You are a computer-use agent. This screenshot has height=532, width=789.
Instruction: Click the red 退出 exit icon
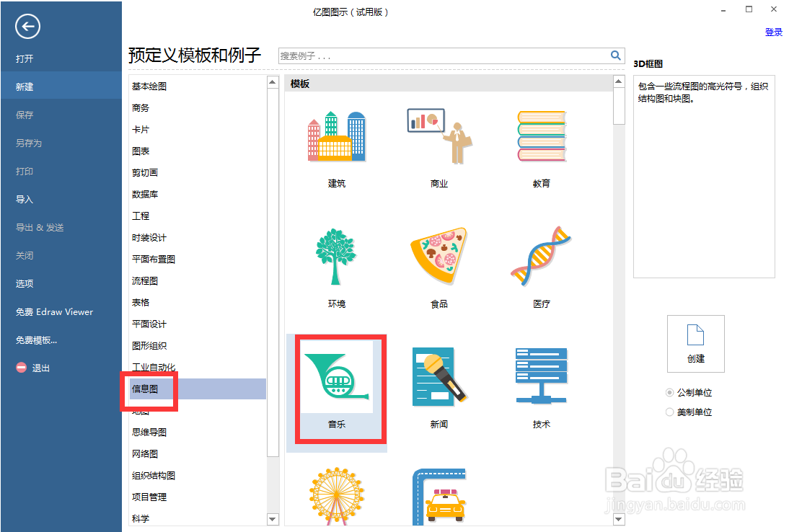21,368
